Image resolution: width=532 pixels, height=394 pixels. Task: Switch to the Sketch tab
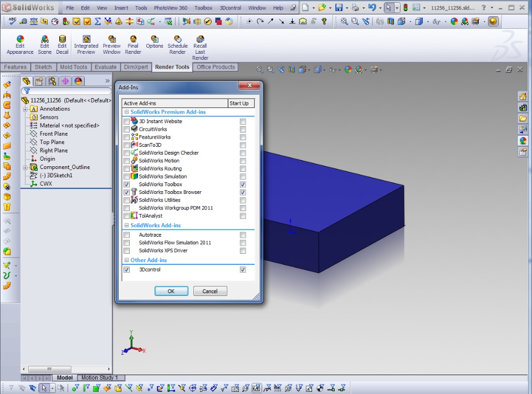43,67
